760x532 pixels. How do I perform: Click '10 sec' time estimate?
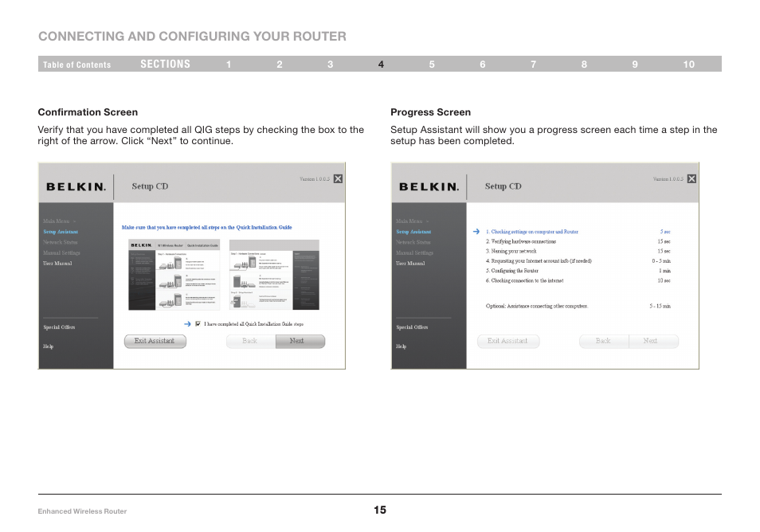click(x=664, y=280)
